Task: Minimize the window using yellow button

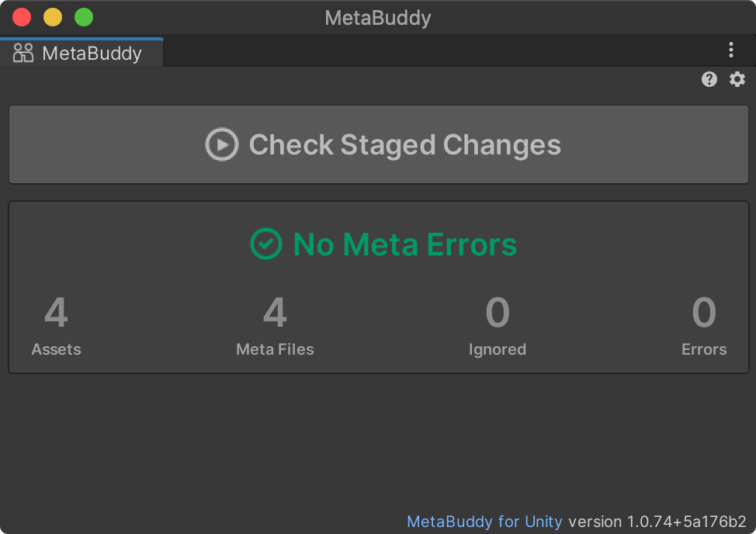Action: click(x=53, y=17)
